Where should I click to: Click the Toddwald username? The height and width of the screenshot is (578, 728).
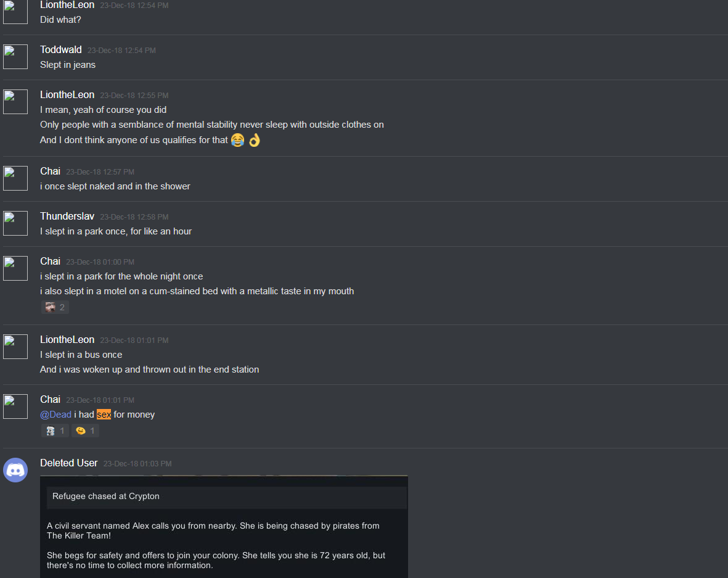point(61,50)
